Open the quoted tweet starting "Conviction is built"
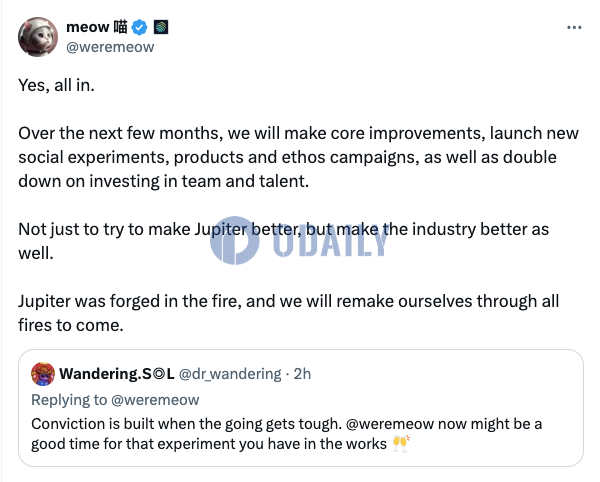Screen dimensions: 600x482 click(x=301, y=408)
